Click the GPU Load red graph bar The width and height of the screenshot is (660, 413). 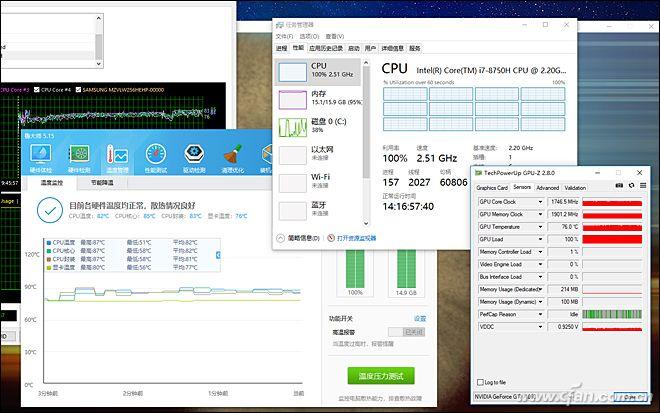(x=612, y=239)
